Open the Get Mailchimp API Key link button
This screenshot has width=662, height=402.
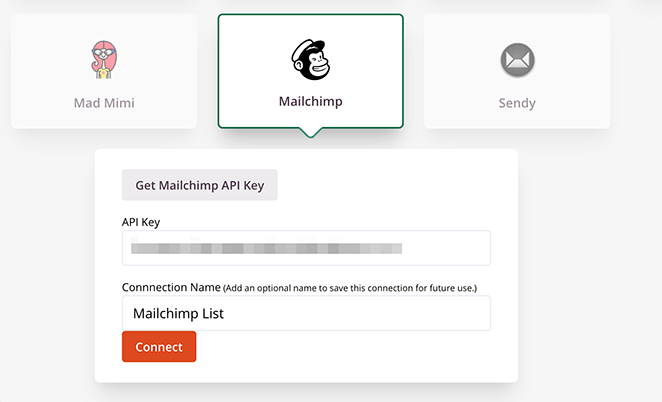(x=200, y=185)
